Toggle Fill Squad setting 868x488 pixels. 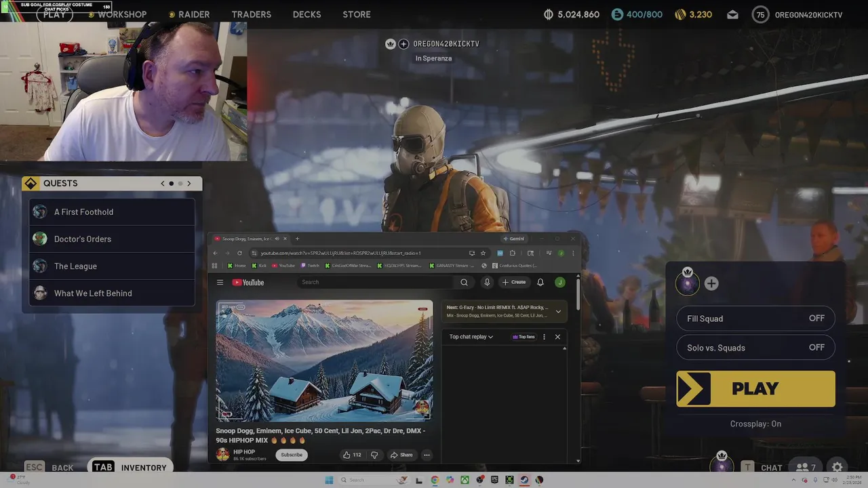755,319
